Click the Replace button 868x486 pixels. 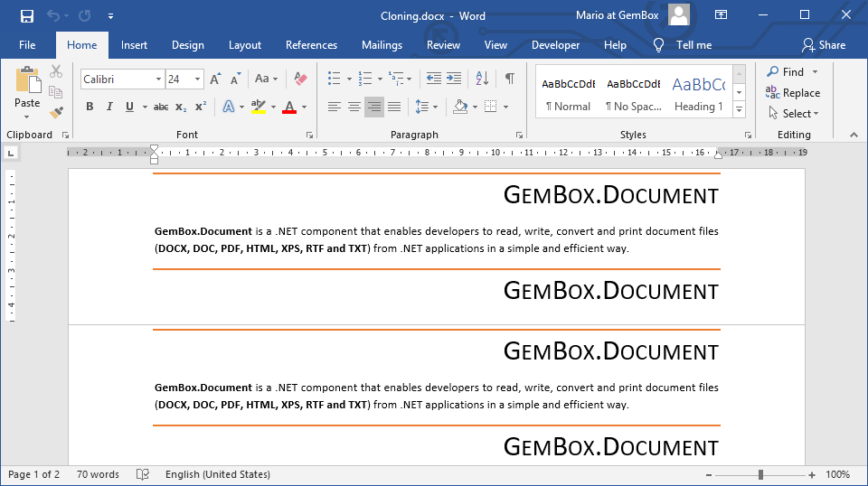click(x=793, y=92)
